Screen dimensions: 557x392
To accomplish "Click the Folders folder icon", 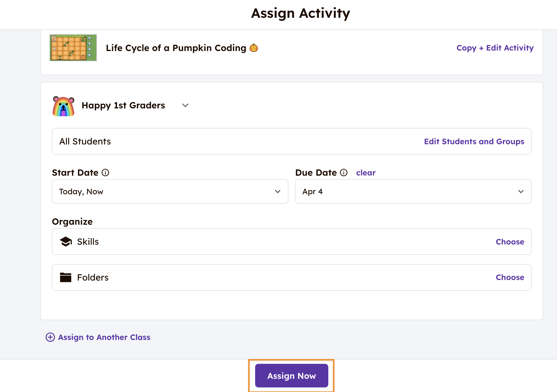I will tap(66, 277).
